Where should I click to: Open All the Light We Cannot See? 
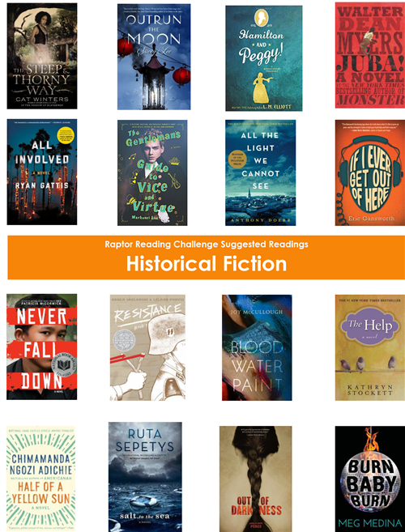(260, 172)
